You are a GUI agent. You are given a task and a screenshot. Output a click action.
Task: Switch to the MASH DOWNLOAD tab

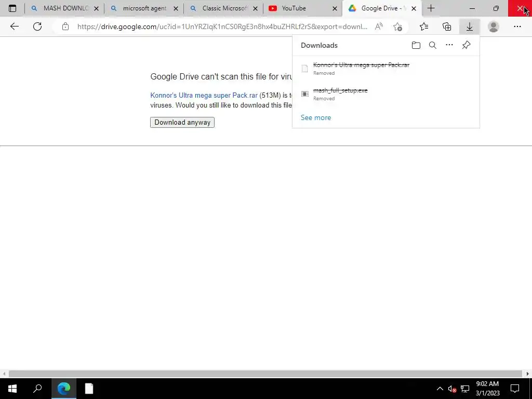point(64,8)
